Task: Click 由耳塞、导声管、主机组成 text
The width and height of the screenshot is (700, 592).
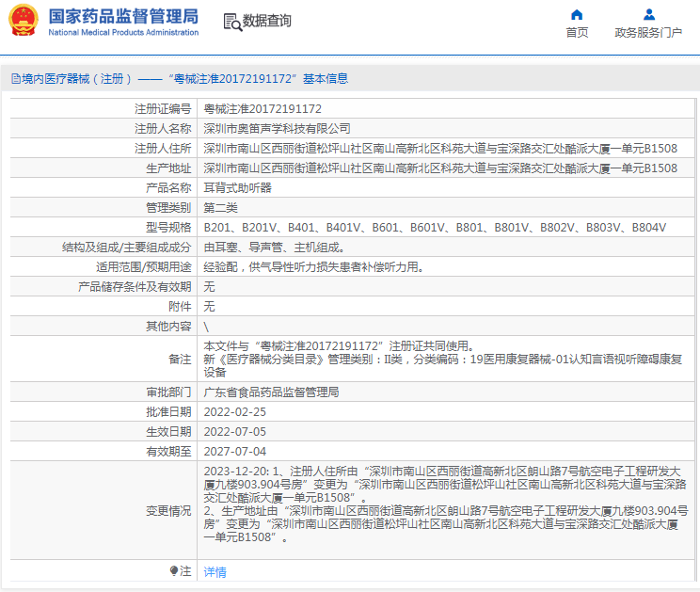Action: 274,248
